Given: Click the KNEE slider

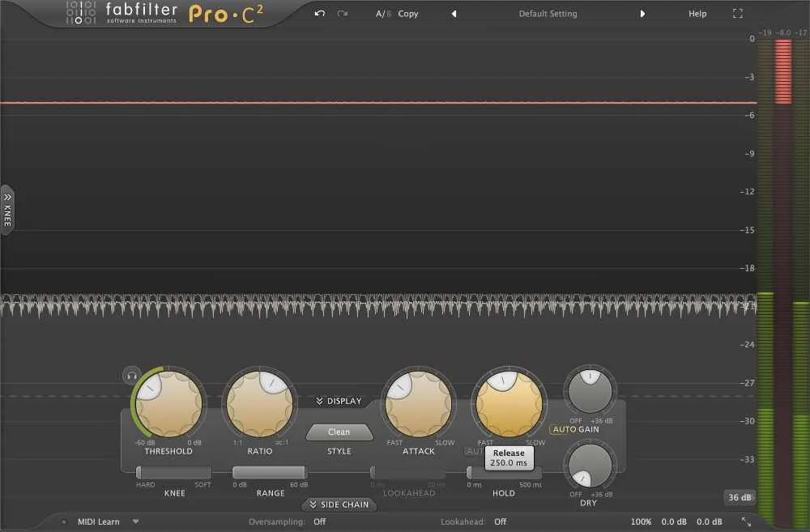Looking at the screenshot, I should pos(173,472).
